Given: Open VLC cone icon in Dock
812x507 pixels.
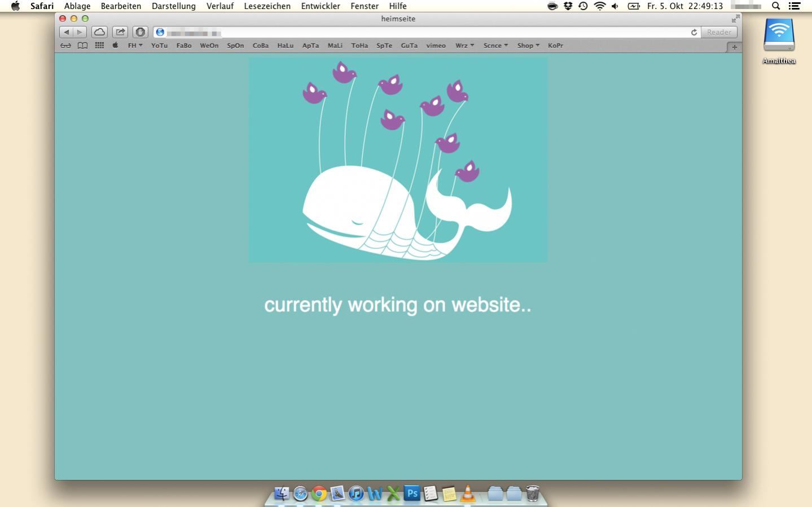Looking at the screenshot, I should coord(468,493).
